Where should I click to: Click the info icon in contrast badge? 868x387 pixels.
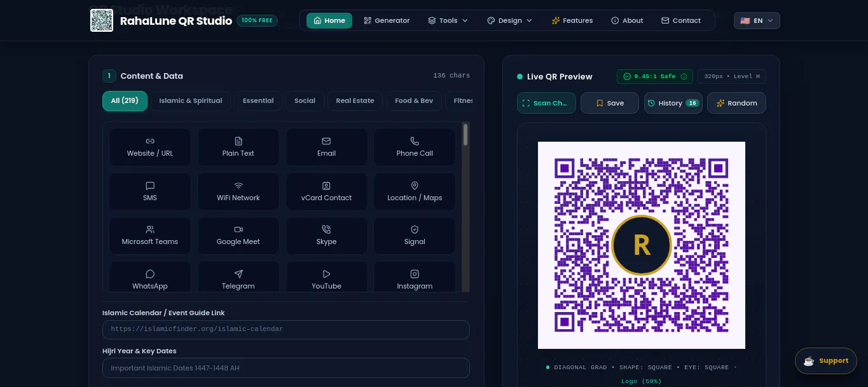point(684,76)
